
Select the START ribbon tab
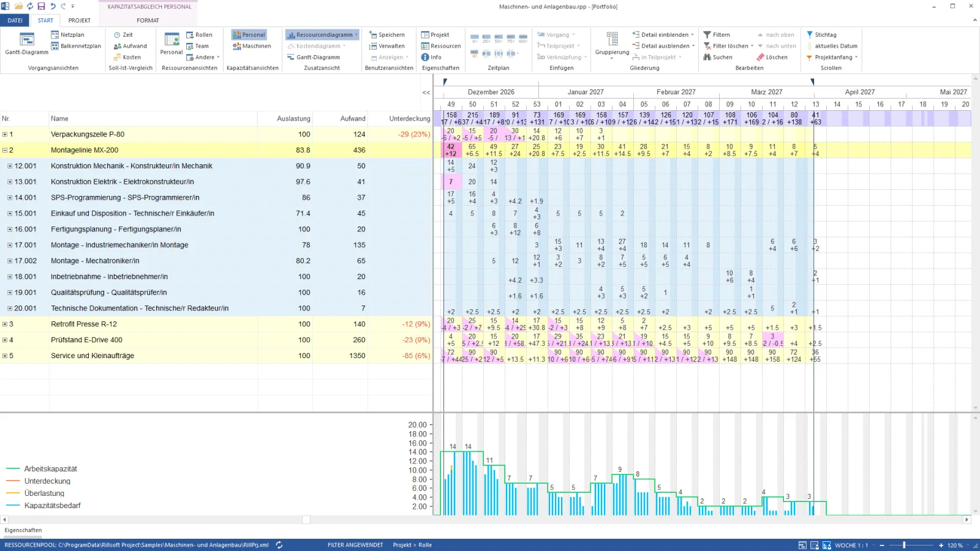(45, 20)
